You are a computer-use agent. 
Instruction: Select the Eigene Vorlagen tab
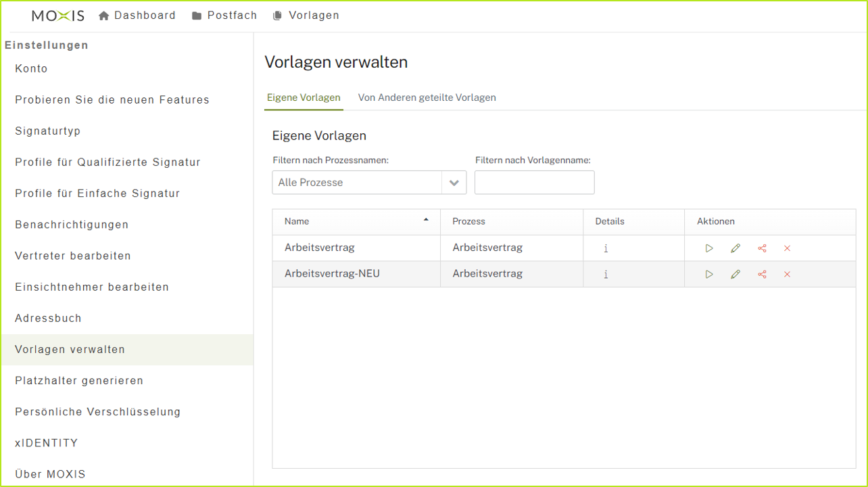click(x=304, y=97)
